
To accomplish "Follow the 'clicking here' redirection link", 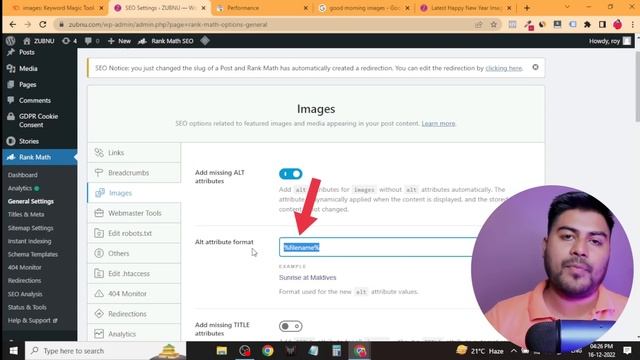I will pyautogui.click(x=503, y=68).
